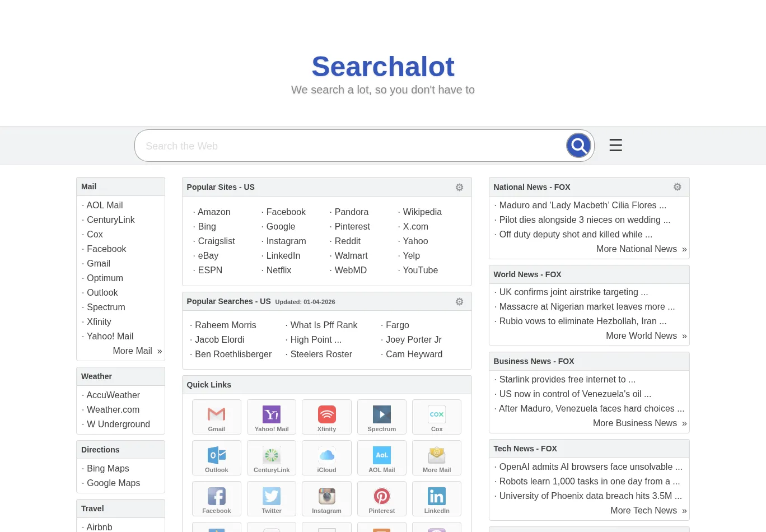Image resolution: width=766 pixels, height=532 pixels.
Task: Click into the Search the Web field
Action: tap(347, 146)
